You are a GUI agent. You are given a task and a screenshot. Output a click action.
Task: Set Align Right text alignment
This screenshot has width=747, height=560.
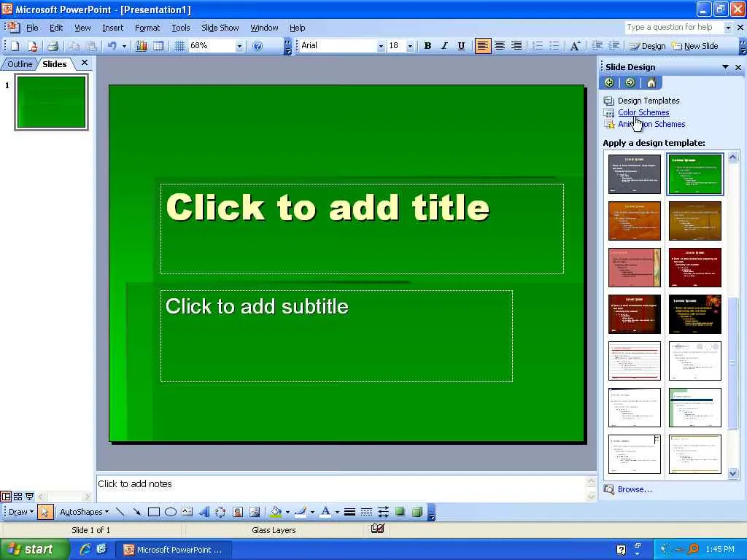(516, 46)
